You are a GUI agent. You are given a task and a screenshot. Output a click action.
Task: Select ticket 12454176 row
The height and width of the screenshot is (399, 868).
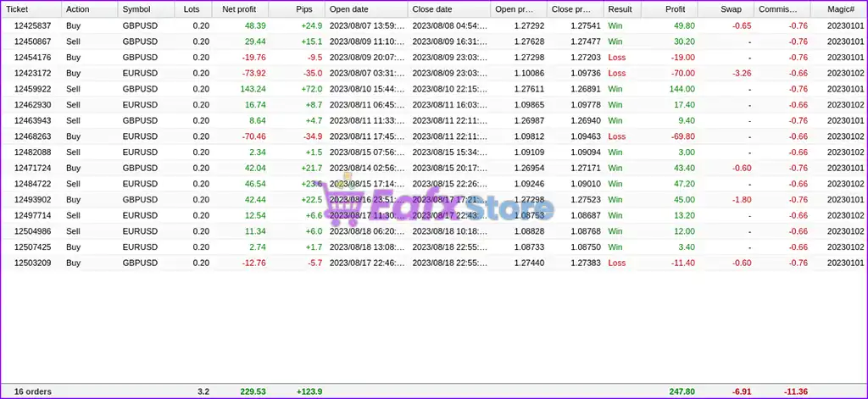click(434, 57)
